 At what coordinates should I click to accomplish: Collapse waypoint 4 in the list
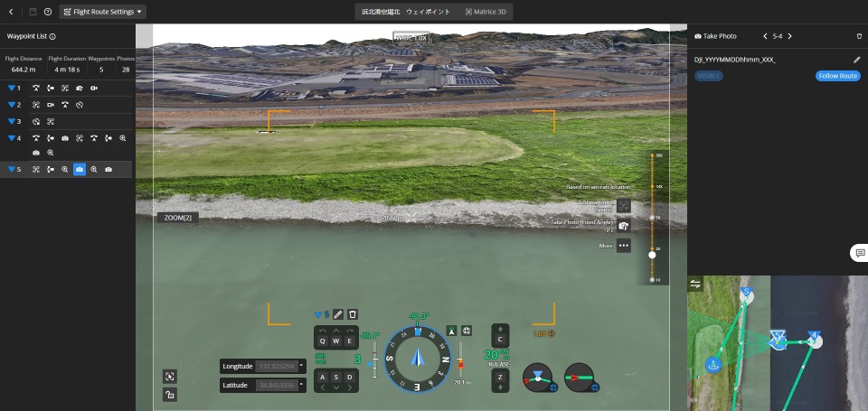coord(12,138)
